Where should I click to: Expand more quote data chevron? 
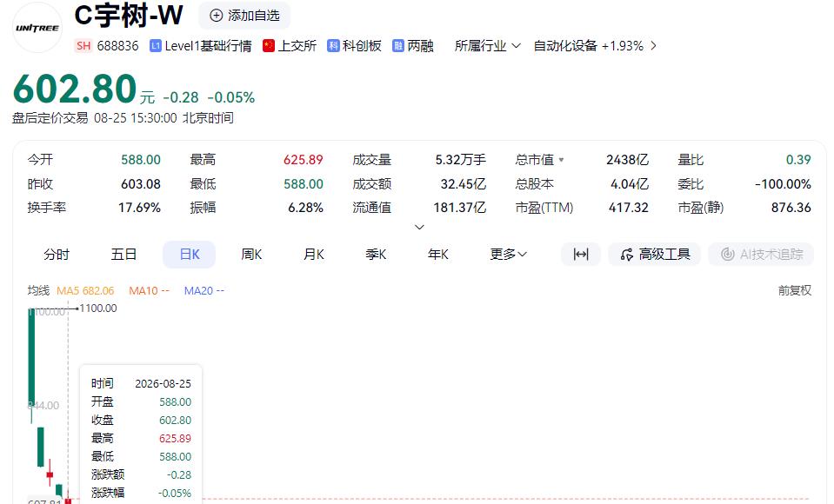coord(419,227)
